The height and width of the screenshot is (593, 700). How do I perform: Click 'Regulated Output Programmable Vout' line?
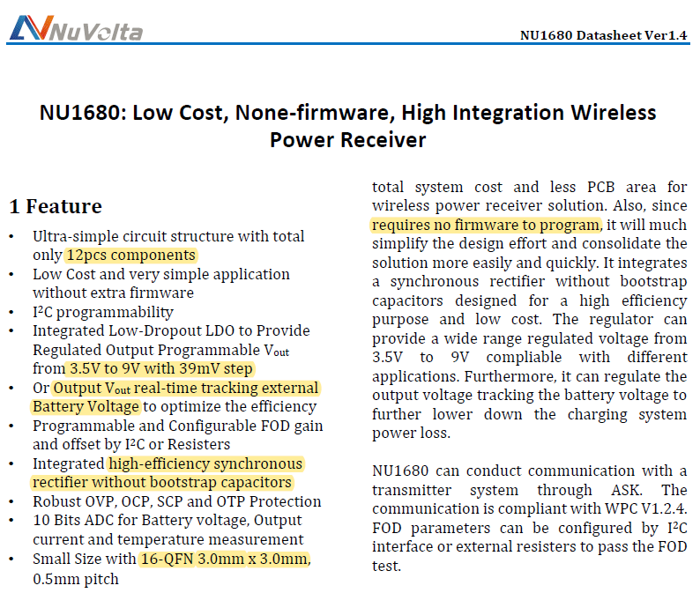161,350
